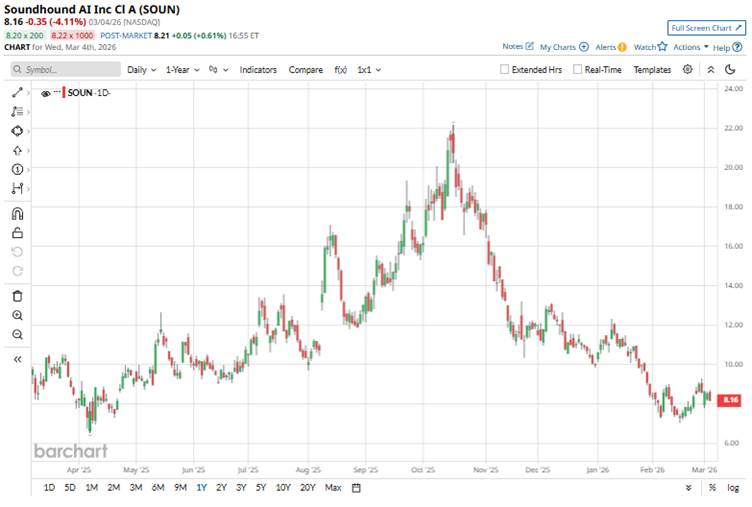Open the Templates menu
This screenshot has height=507, width=752.
(x=652, y=70)
